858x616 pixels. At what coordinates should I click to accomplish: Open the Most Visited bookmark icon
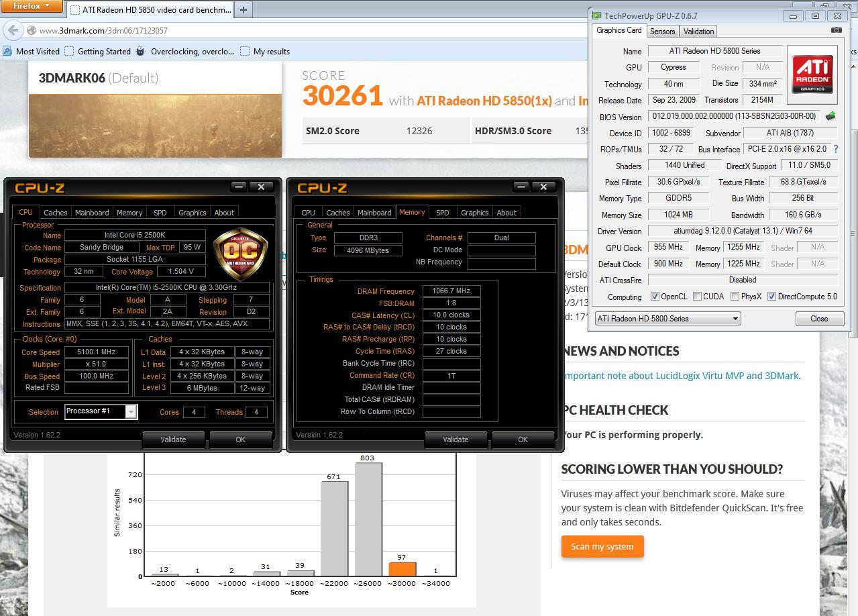7,51
